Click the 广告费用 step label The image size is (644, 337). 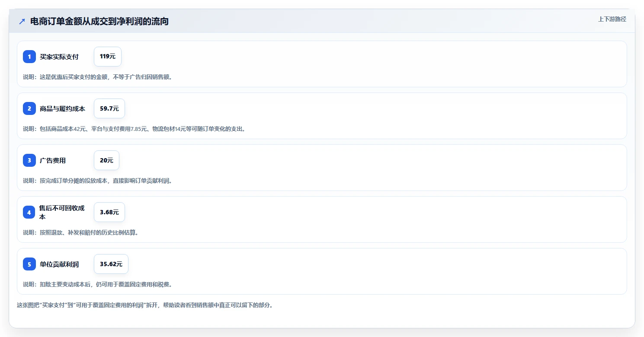click(53, 160)
